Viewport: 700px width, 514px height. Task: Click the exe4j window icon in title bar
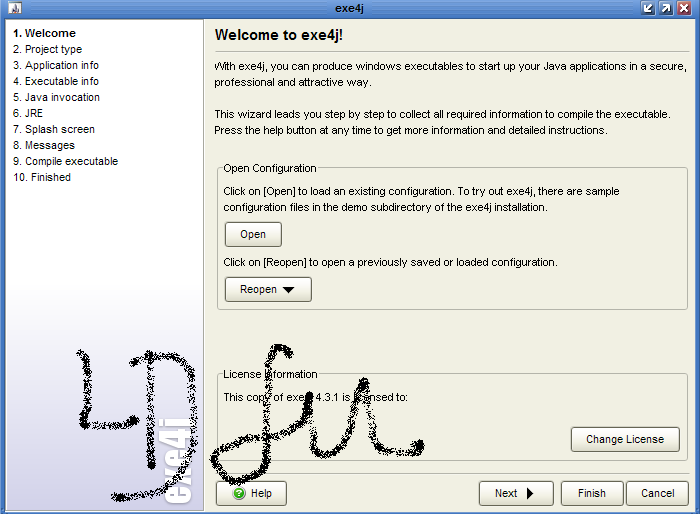pos(15,8)
